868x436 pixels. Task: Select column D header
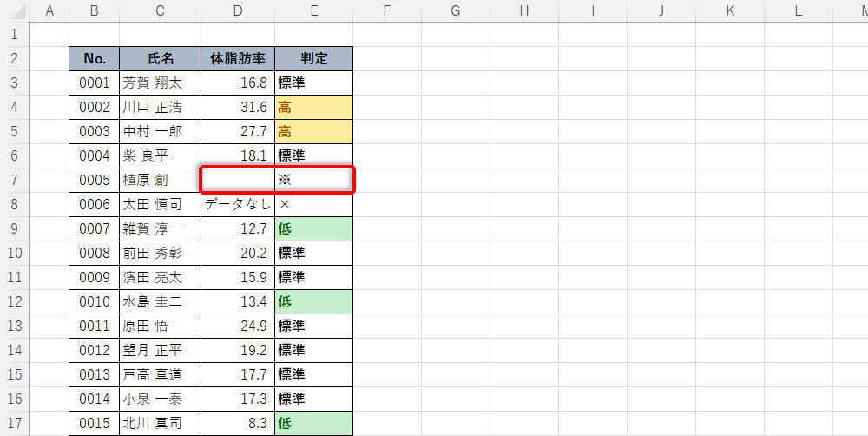[238, 10]
